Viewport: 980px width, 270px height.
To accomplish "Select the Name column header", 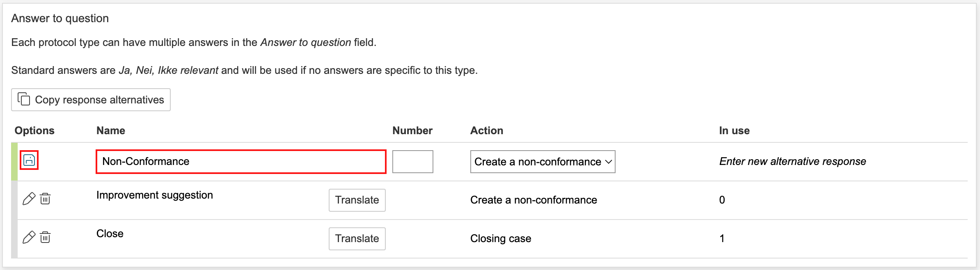I will 111,130.
